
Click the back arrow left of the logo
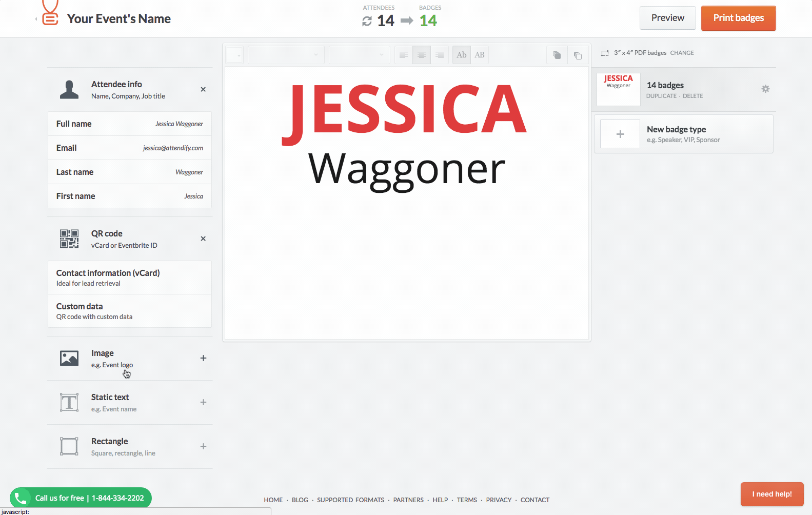point(36,19)
